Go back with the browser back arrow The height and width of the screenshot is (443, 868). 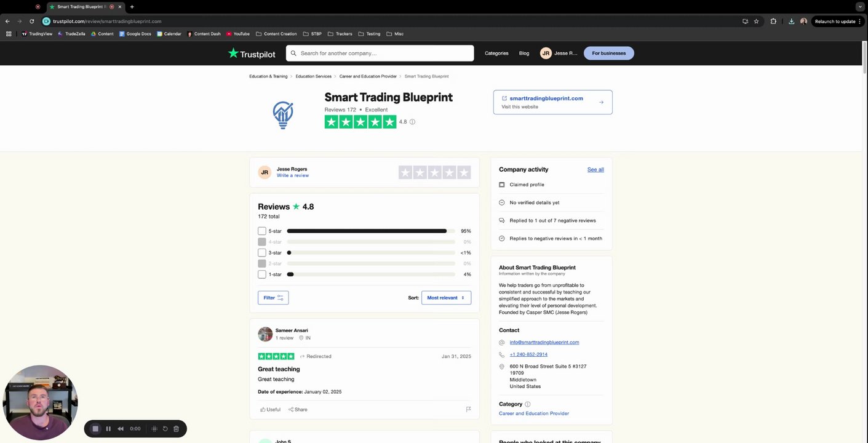(x=7, y=21)
